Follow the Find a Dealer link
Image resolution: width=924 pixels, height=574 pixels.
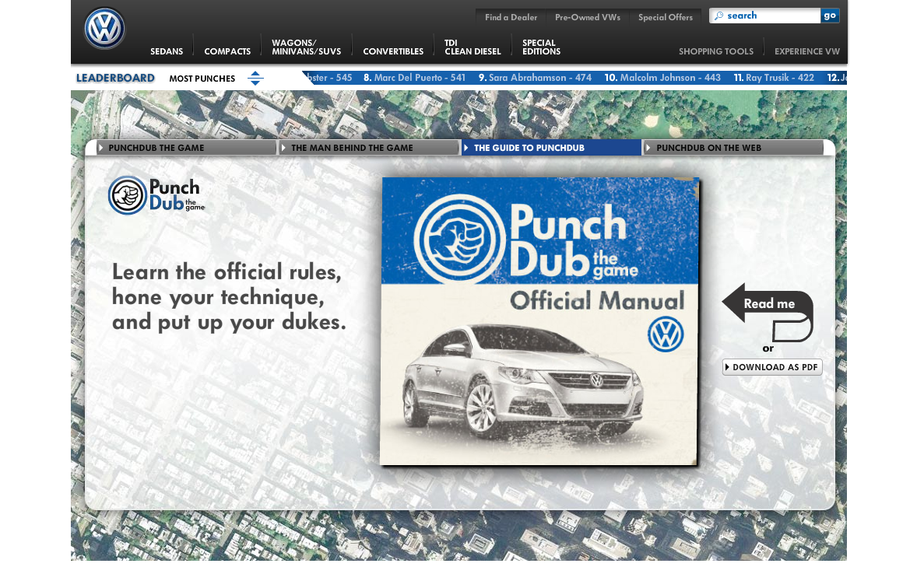tap(511, 17)
